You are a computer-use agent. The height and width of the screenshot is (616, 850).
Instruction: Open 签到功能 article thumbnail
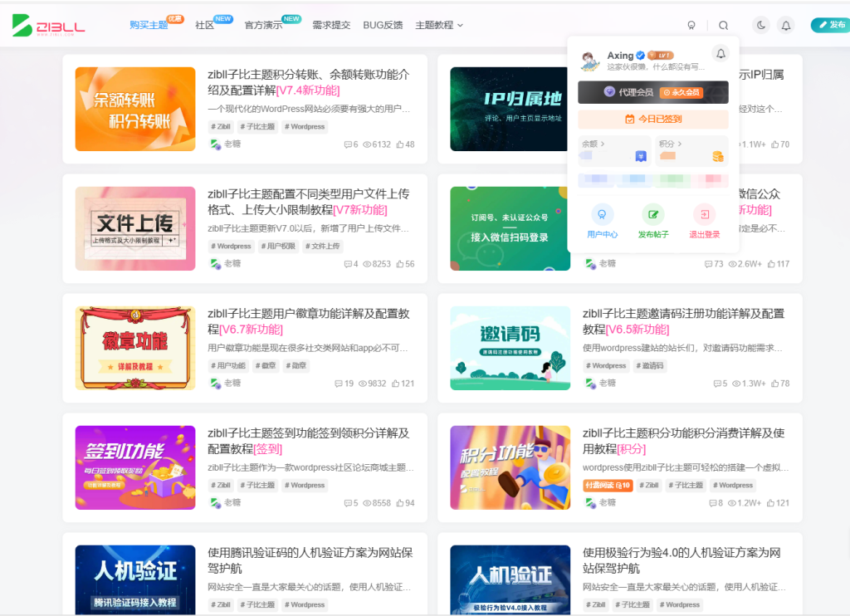click(x=135, y=467)
